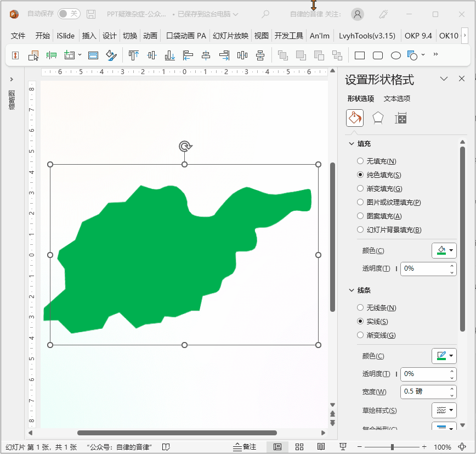Open the 开发工具 (Developer) tab
Viewport: 476px width, 454px height.
288,36
